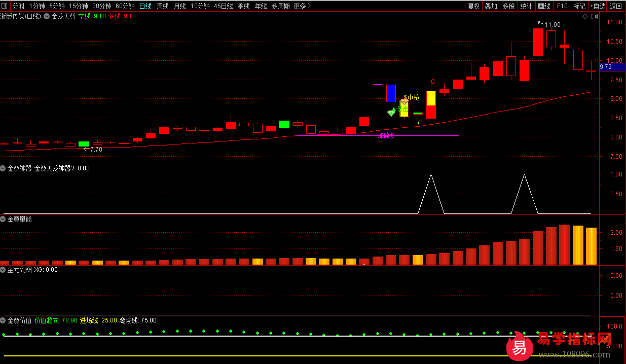Click the diamond icon above the chart
Image resolution: width=626 pixels, height=364 pixels.
(x=585, y=16)
